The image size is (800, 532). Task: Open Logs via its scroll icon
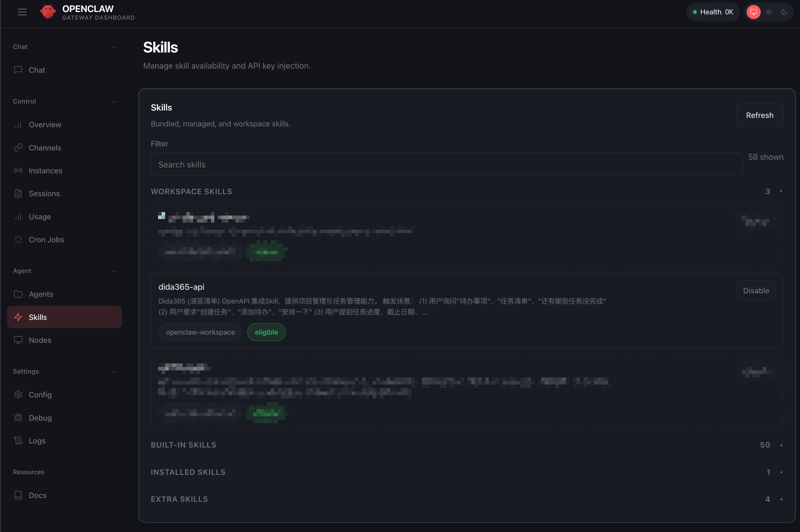tap(18, 441)
